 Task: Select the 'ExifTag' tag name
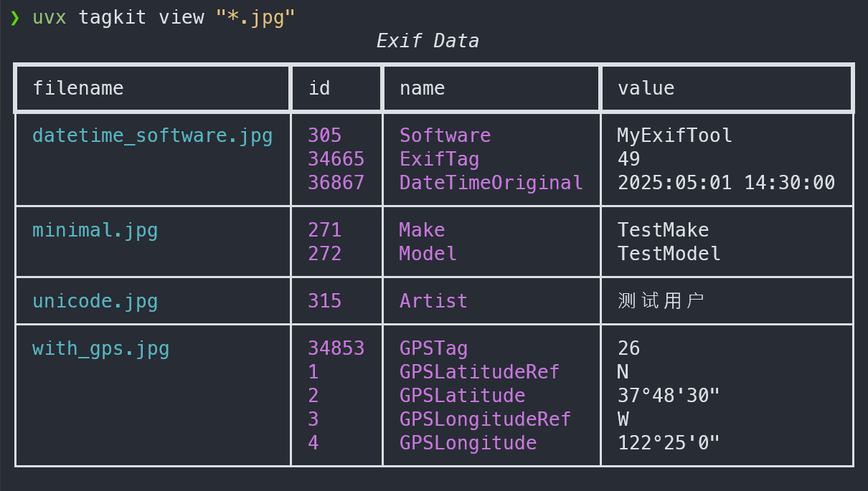(x=439, y=159)
